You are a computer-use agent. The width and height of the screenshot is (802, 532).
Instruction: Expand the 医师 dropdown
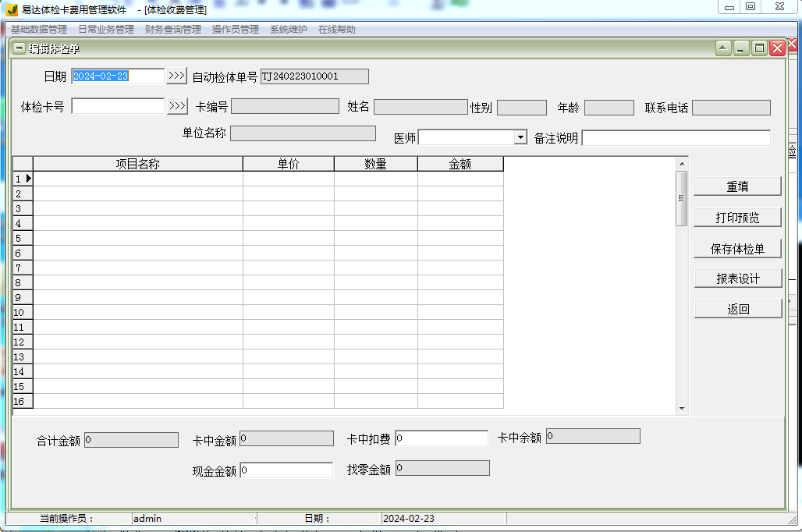point(520,137)
